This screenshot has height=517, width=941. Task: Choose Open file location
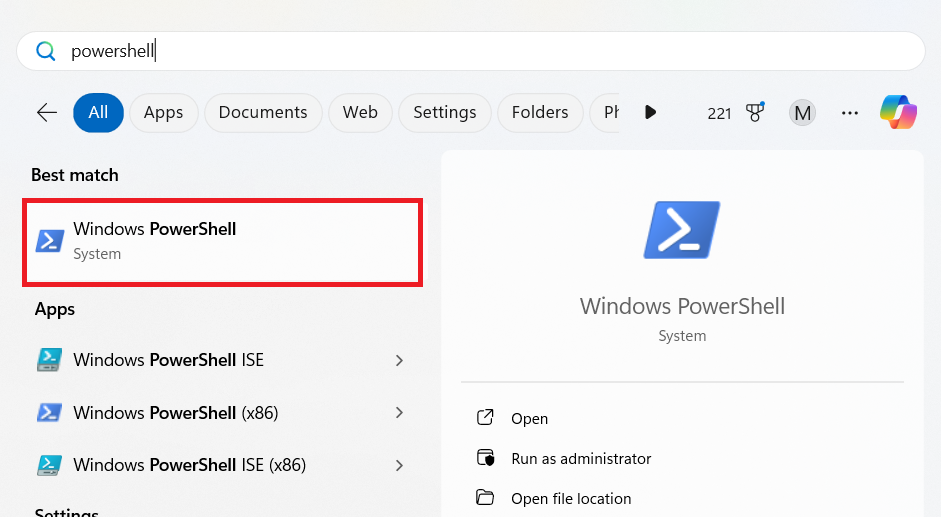pyautogui.click(x=571, y=498)
